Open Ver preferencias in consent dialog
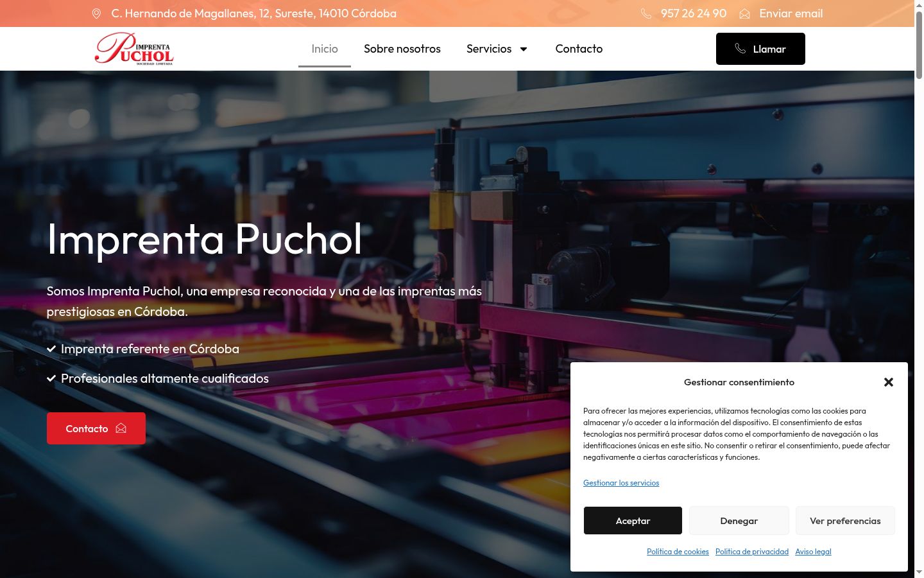 tap(845, 521)
